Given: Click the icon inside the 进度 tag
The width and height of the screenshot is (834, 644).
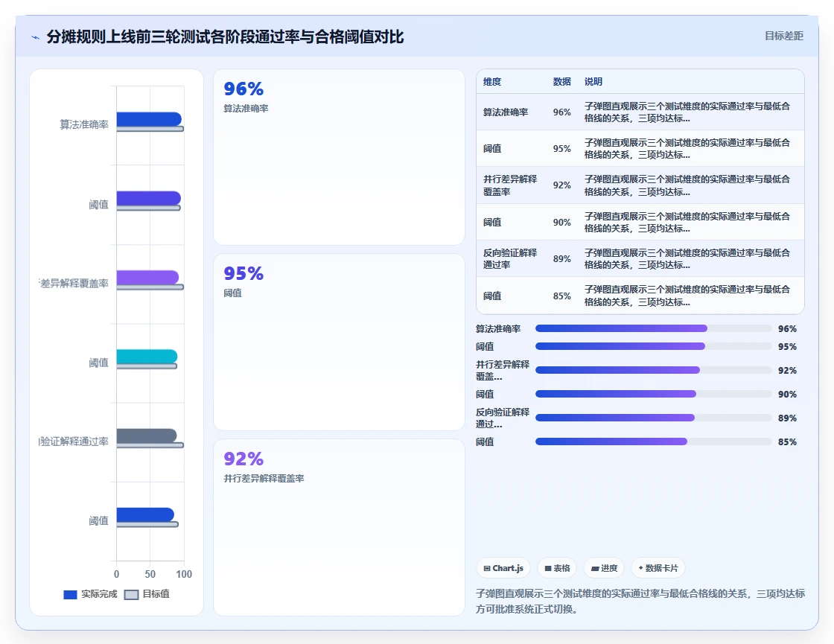Looking at the screenshot, I should (x=595, y=569).
